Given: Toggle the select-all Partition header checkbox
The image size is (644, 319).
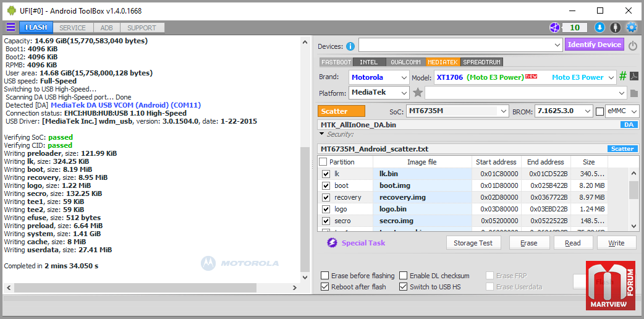Looking at the screenshot, I should (x=323, y=162).
